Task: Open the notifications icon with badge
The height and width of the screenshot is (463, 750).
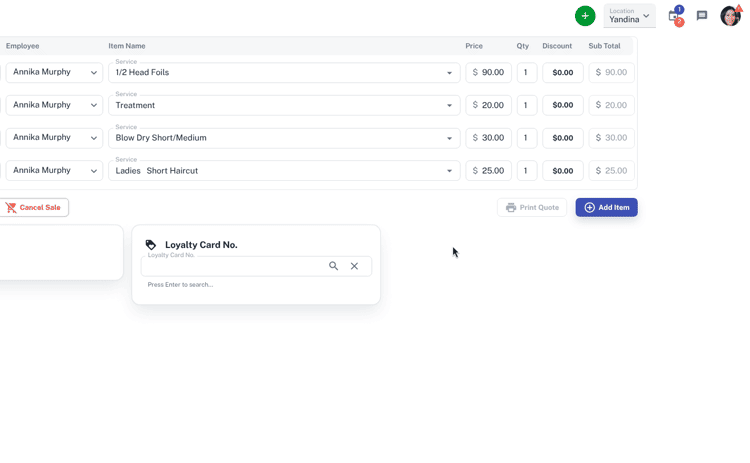Action: 675,16
